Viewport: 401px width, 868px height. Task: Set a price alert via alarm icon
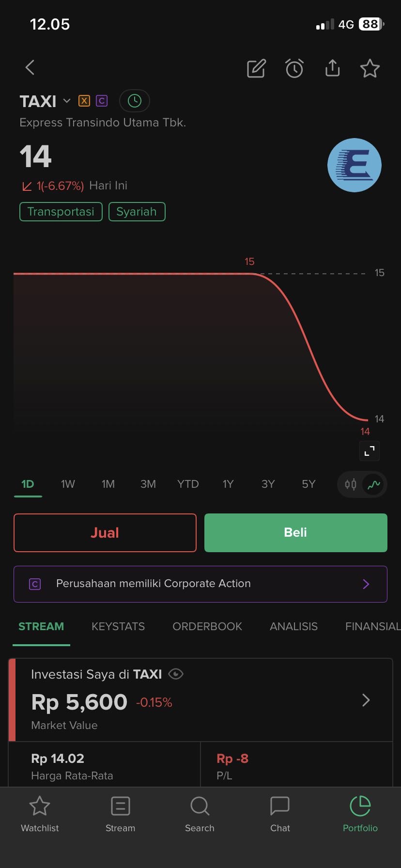[294, 68]
